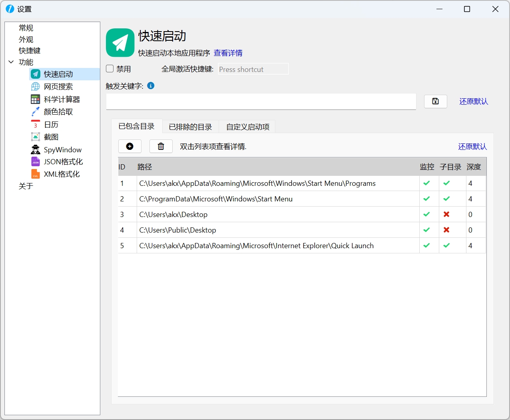Select 关于 in the left sidebar
This screenshot has height=420, width=510.
coord(26,186)
